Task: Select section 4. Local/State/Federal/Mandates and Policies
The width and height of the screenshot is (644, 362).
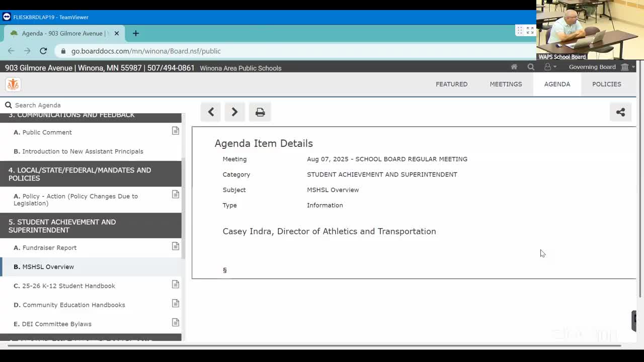Action: pos(91,174)
